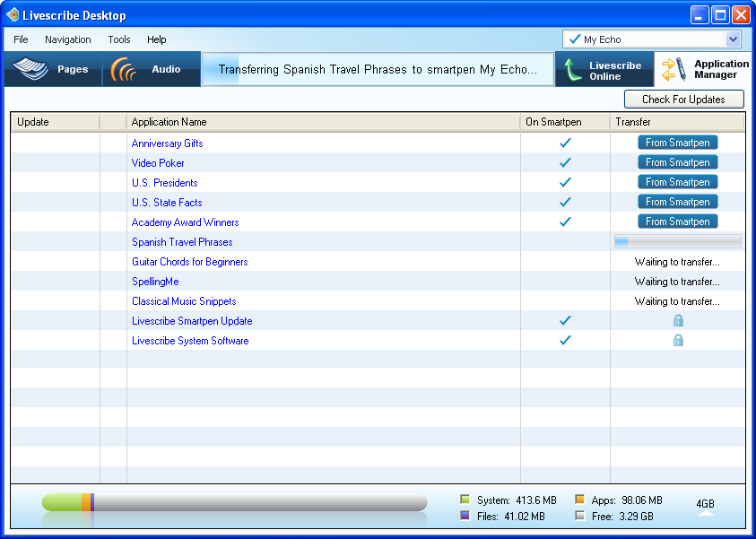
Task: Click the 4GB smartpen capacity icon
Action: [706, 505]
